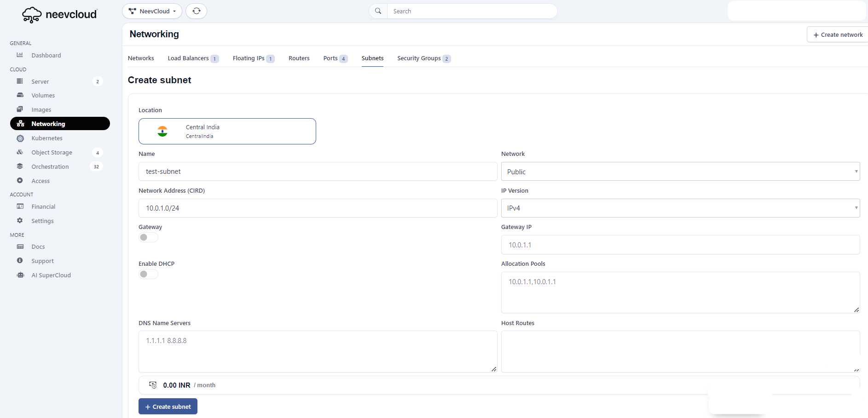The image size is (868, 418).
Task: Open the Network dropdown showing Public
Action: click(680, 172)
